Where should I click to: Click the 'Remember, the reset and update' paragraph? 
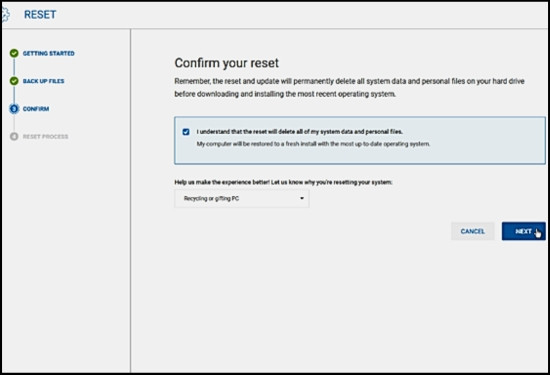349,87
